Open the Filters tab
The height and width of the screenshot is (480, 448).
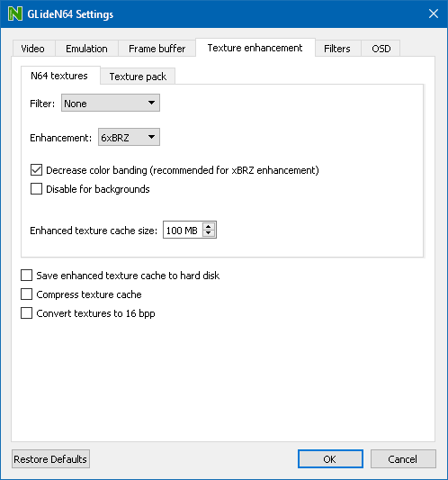(337, 49)
